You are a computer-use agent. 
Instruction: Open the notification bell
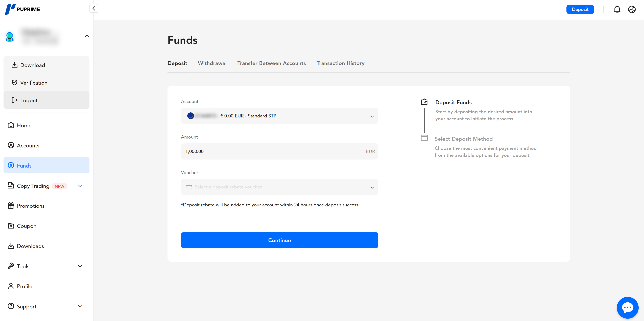pyautogui.click(x=617, y=9)
